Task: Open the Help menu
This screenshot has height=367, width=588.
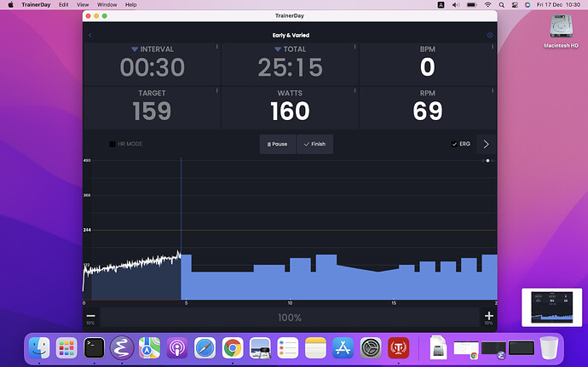Action: (130, 5)
